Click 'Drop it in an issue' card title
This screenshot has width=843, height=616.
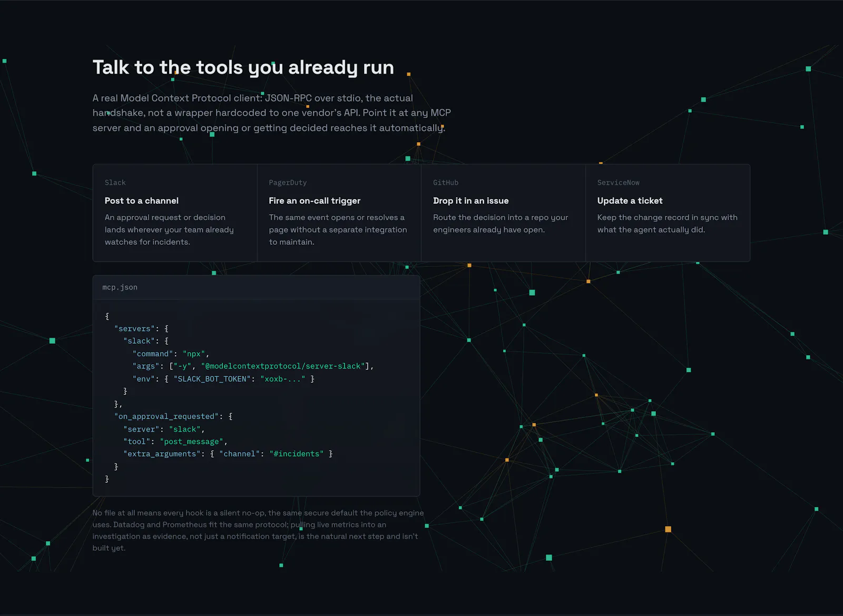pos(471,201)
